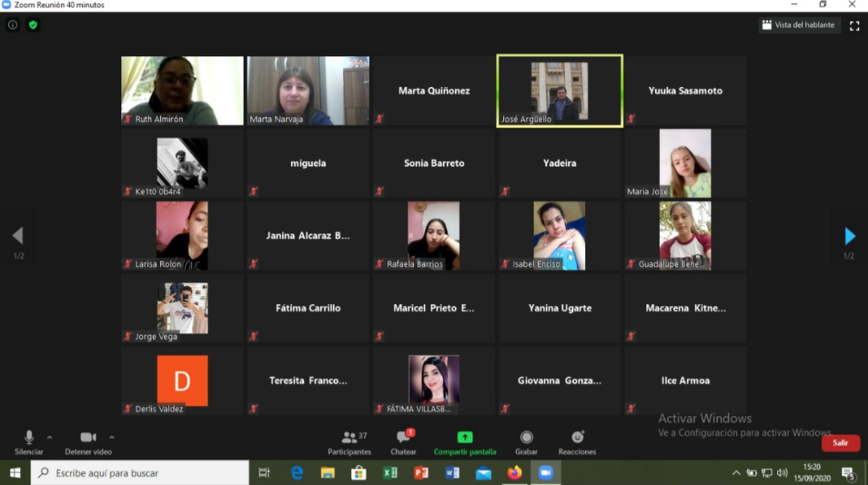Open the Reacciones menu
868x485 pixels.
point(577,443)
